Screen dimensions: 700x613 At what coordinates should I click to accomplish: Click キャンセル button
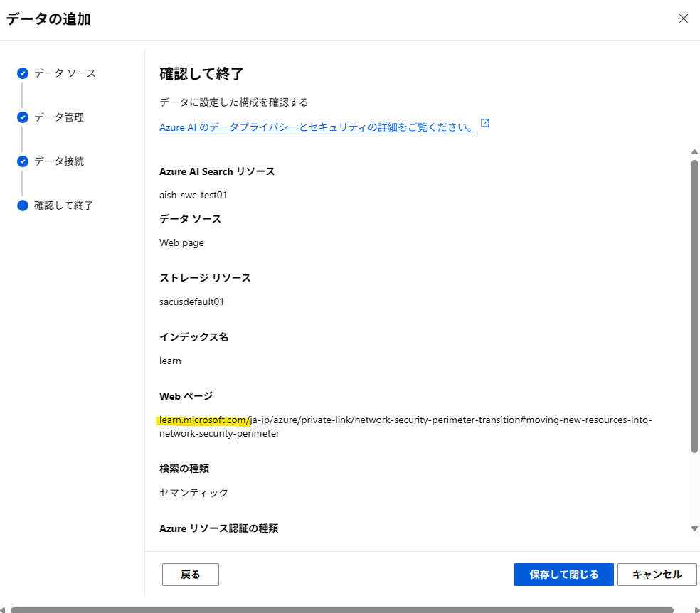click(657, 574)
